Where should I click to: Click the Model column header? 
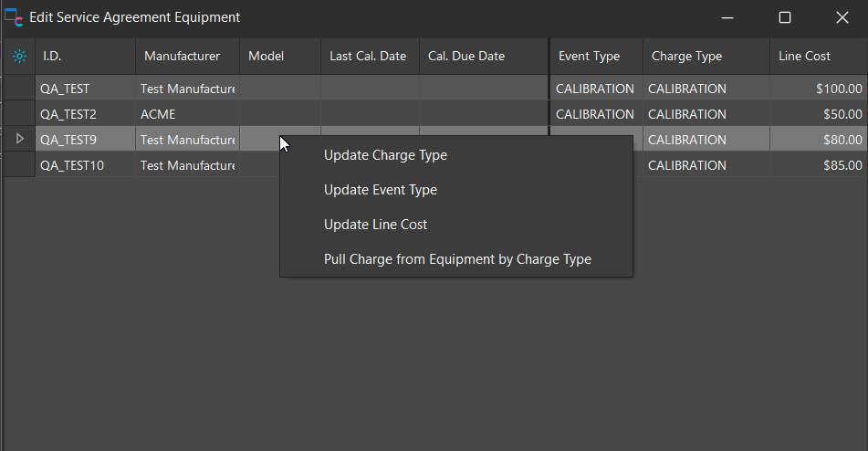(x=279, y=57)
